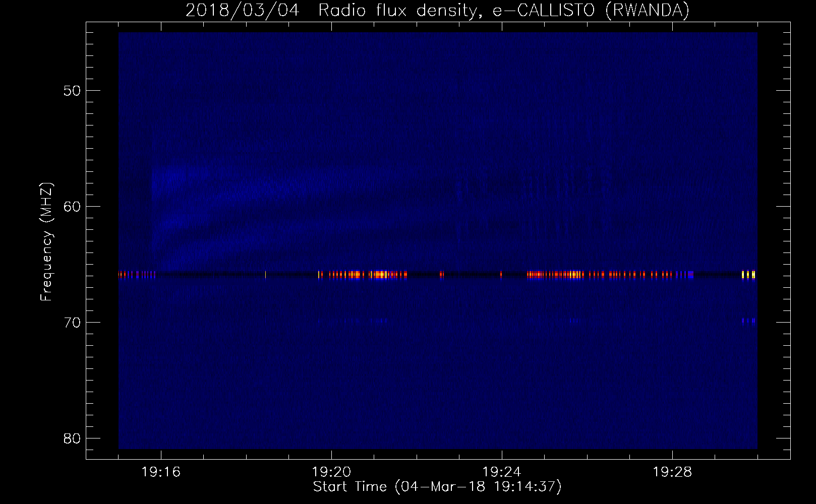The height and width of the screenshot is (504, 816).
Task: Click the time tick label '19:24'
Action: click(502, 472)
